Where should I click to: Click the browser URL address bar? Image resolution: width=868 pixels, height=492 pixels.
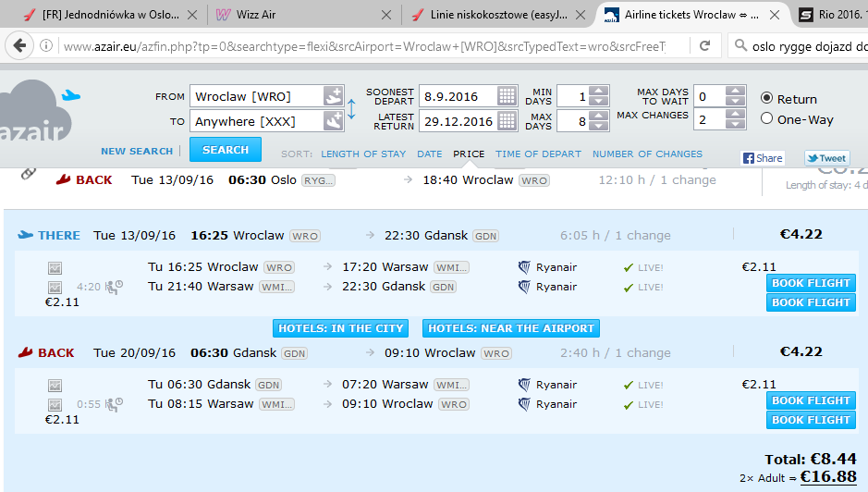[x=365, y=46]
